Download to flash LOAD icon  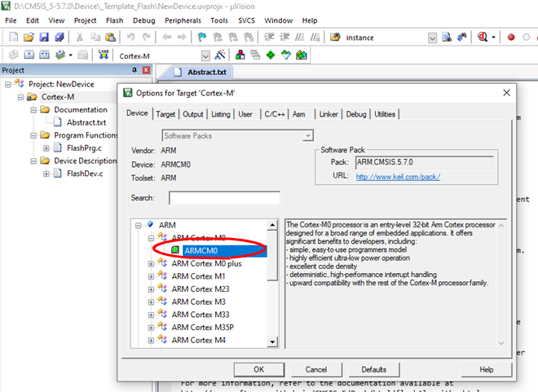pos(104,55)
